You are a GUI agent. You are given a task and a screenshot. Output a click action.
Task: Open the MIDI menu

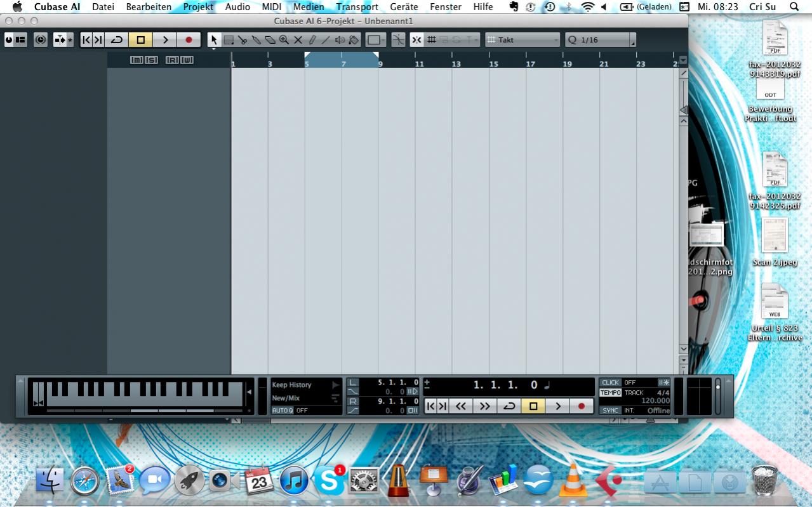pos(272,7)
